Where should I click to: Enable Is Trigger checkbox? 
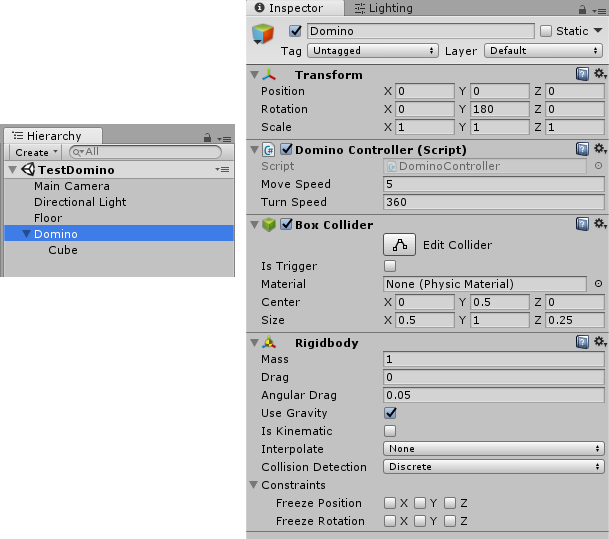(x=390, y=266)
